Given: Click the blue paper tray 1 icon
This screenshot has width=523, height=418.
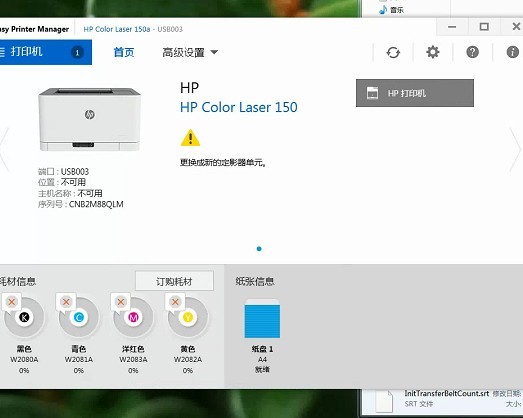Looking at the screenshot, I should coord(262,319).
